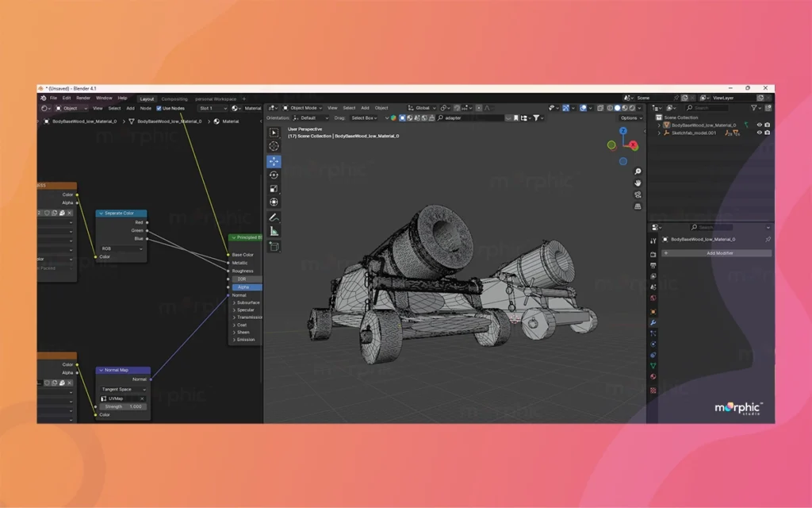Toggle the Use Nodes checkbox

(159, 108)
